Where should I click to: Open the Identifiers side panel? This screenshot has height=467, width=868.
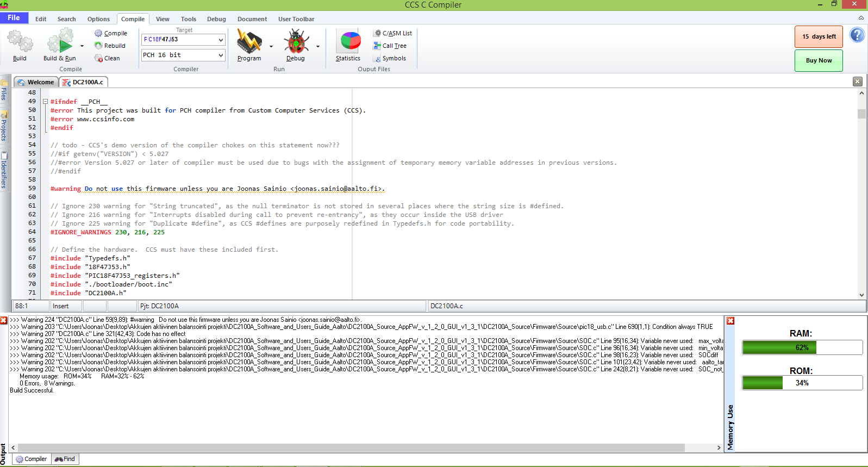[x=4, y=170]
